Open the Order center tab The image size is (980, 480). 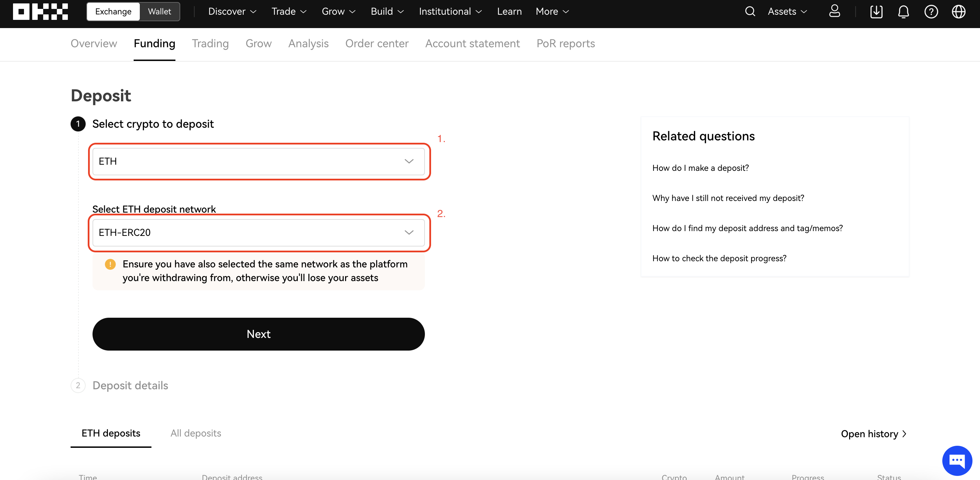(377, 43)
